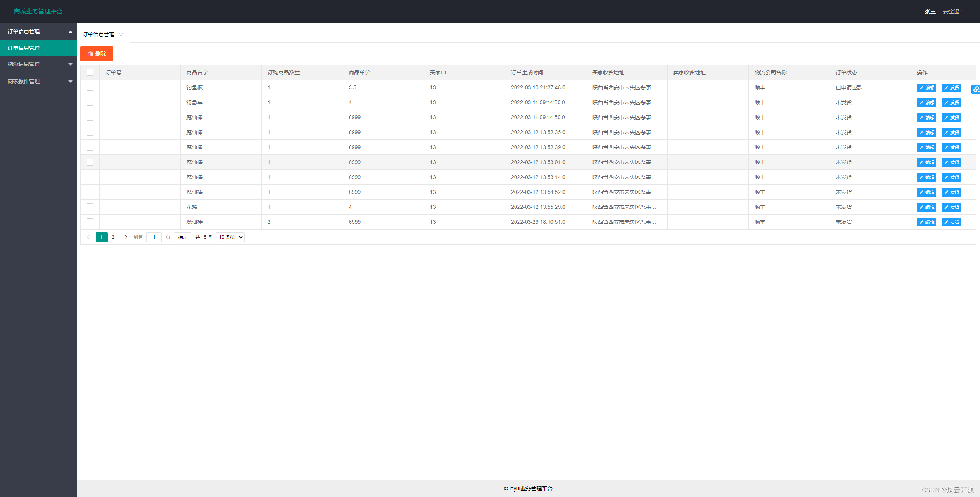980x497 pixels.
Task: Edit the order created 2022-03-12 13:53:14.0
Action: [926, 177]
